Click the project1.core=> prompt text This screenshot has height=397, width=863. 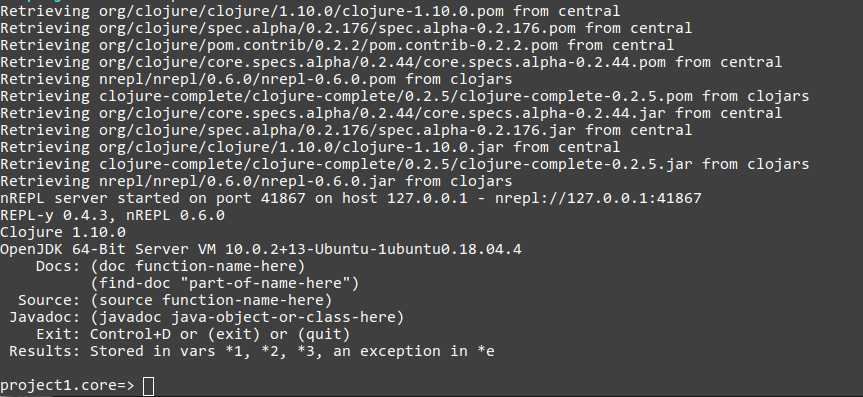(67, 386)
